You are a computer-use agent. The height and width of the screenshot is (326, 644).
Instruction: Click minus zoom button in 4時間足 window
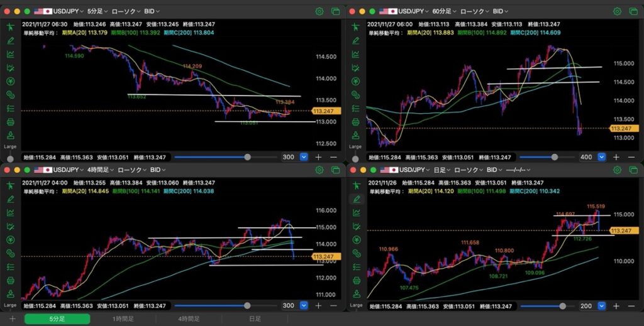[333, 305]
